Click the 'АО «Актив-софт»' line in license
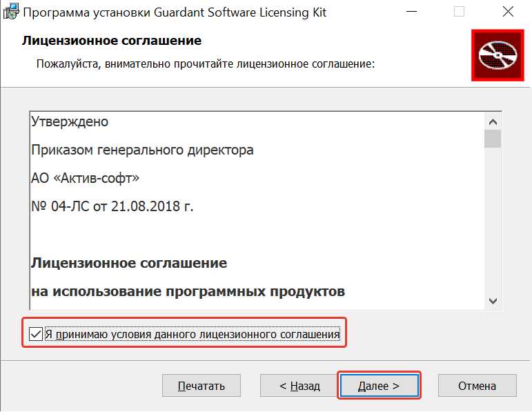 tap(86, 178)
